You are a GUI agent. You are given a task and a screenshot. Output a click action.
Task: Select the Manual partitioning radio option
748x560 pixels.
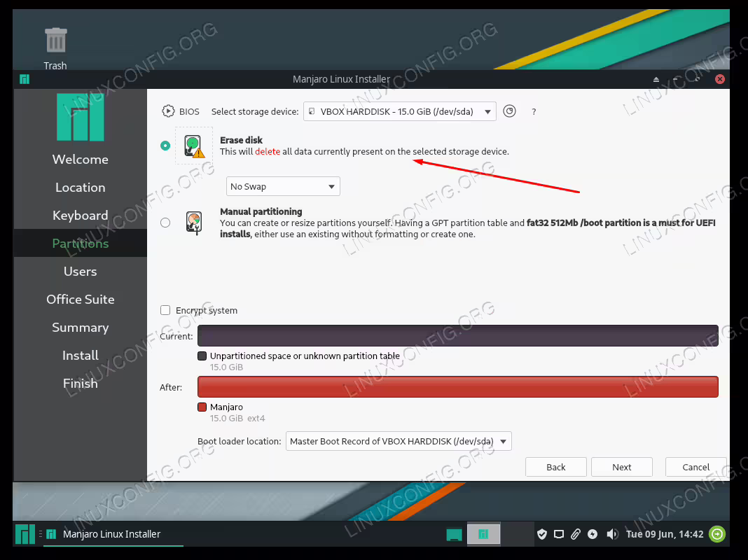165,223
